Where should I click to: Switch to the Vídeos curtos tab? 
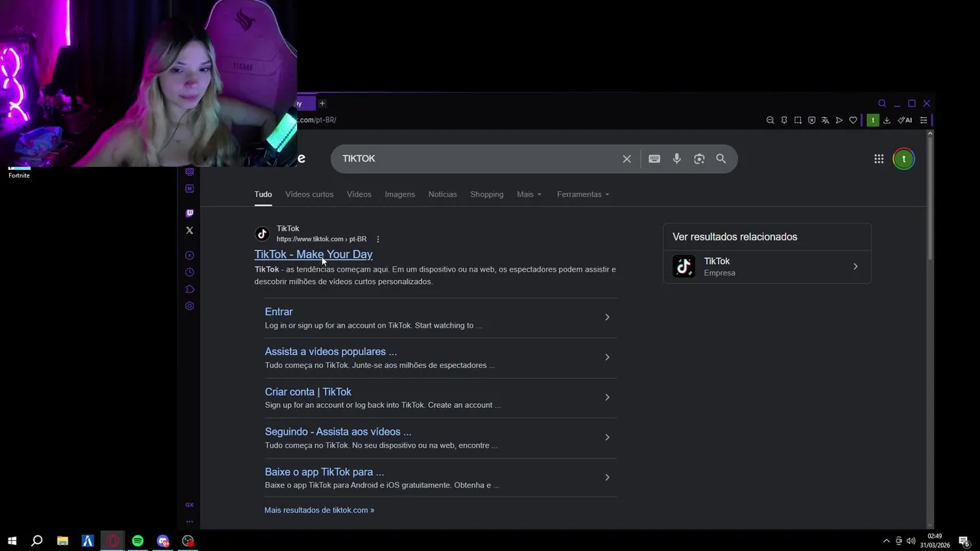[x=309, y=194]
